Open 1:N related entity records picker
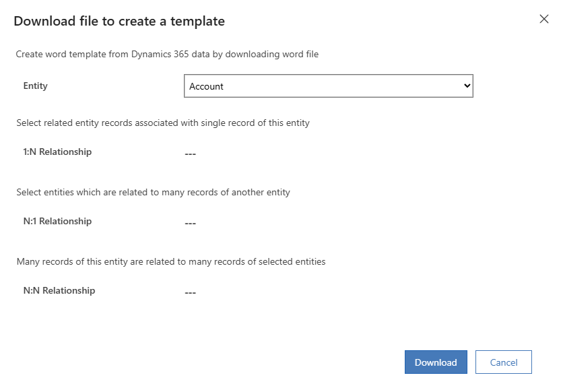Viewport: 561px width, 392px height. 190,154
